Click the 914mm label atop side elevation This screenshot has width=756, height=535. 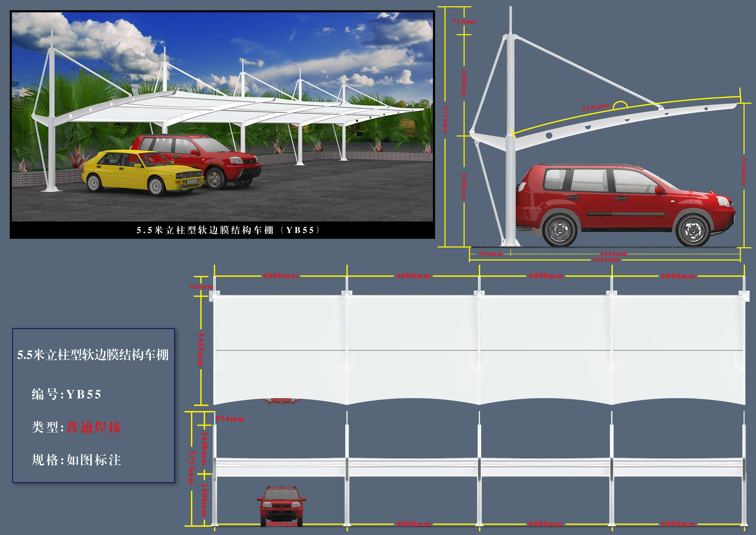(464, 21)
